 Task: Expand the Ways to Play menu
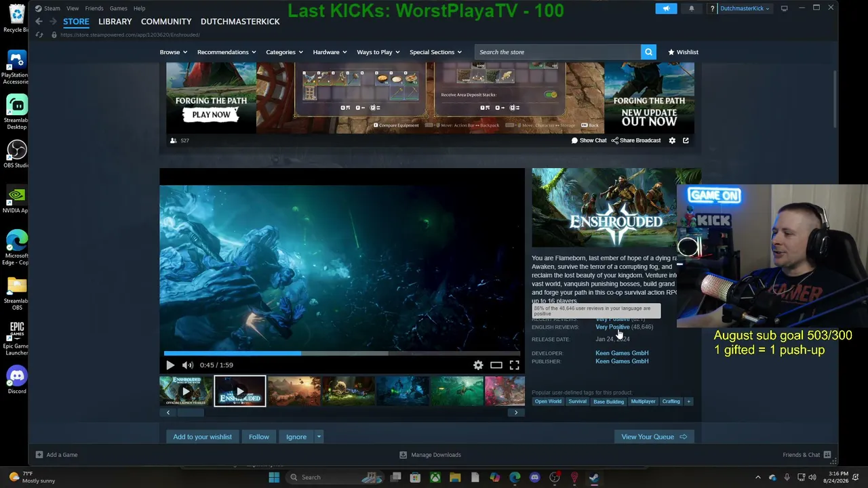(378, 52)
